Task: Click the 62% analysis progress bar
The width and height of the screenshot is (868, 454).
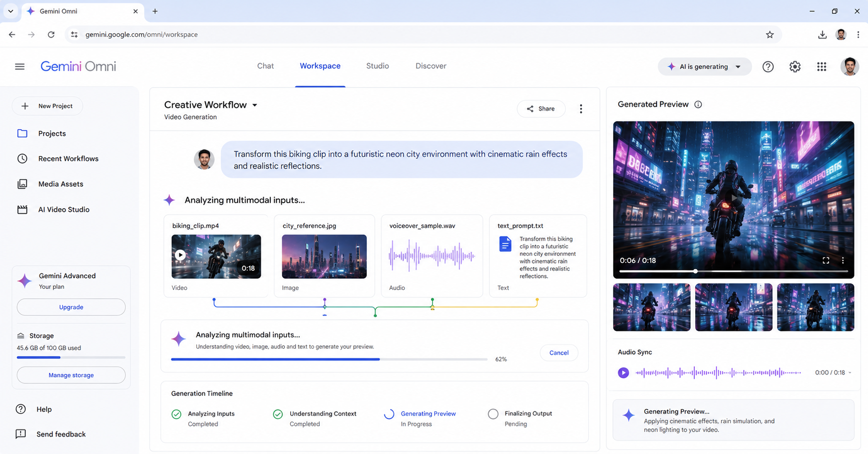Action: click(x=329, y=359)
